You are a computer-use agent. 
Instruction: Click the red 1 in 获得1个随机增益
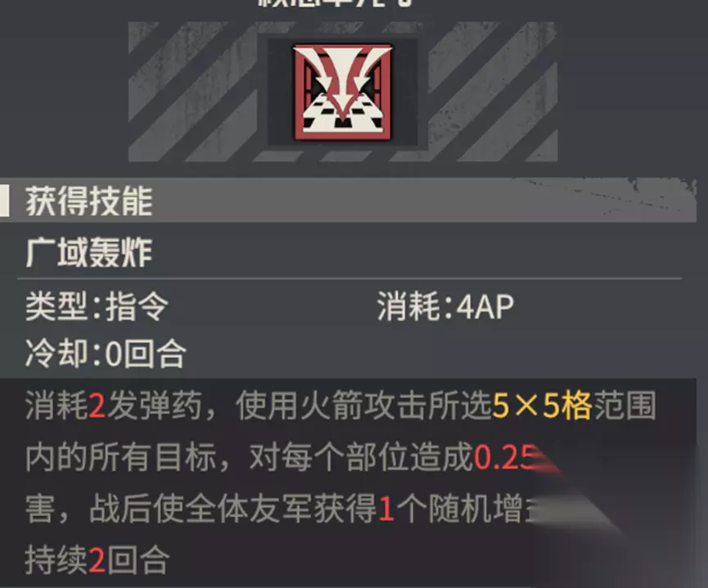386,509
